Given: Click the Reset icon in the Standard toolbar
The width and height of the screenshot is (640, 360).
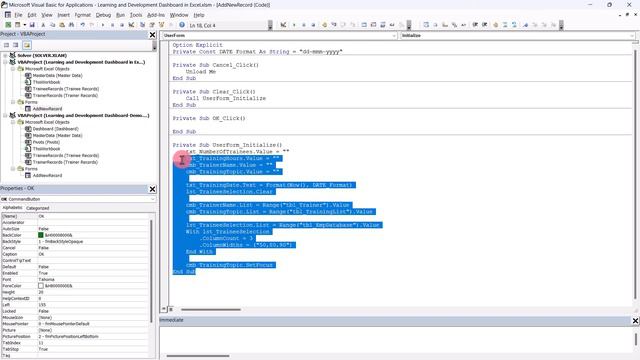Looking at the screenshot, I should click(122, 25).
